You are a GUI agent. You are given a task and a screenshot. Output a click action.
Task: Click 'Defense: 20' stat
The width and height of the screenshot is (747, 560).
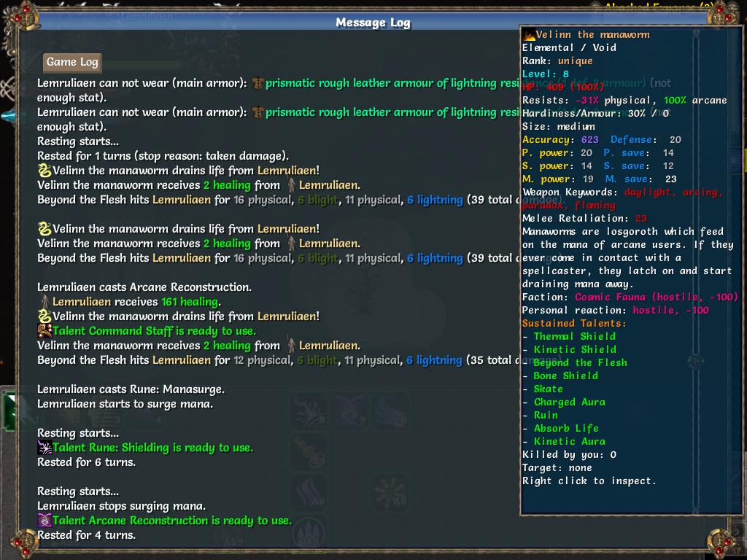(646, 139)
